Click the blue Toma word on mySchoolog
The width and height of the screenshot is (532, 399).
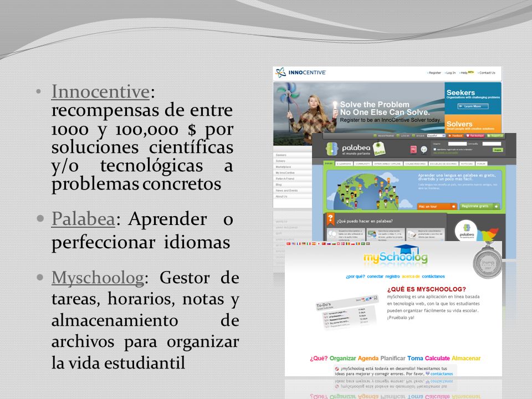click(415, 359)
